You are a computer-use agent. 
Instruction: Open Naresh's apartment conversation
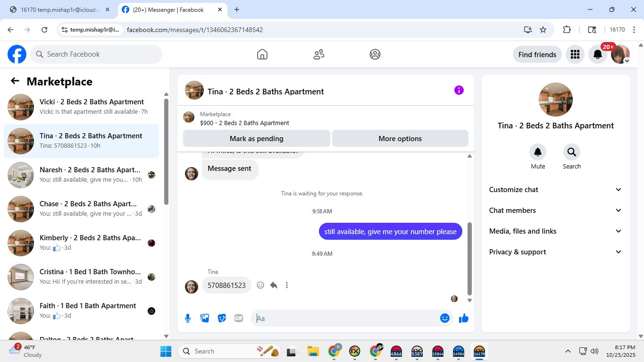(82, 175)
